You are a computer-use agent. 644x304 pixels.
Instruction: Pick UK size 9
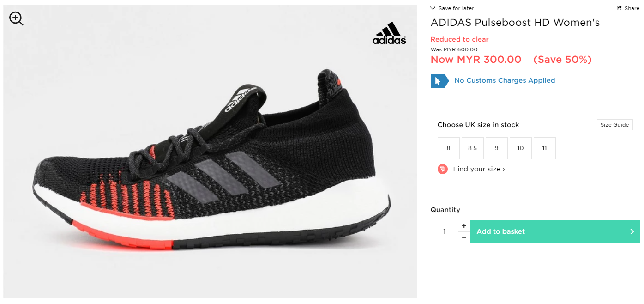[496, 148]
